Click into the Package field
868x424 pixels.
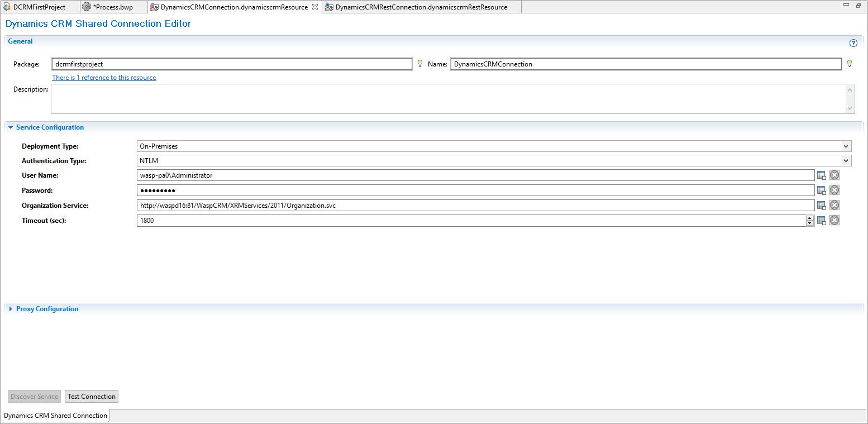click(232, 64)
